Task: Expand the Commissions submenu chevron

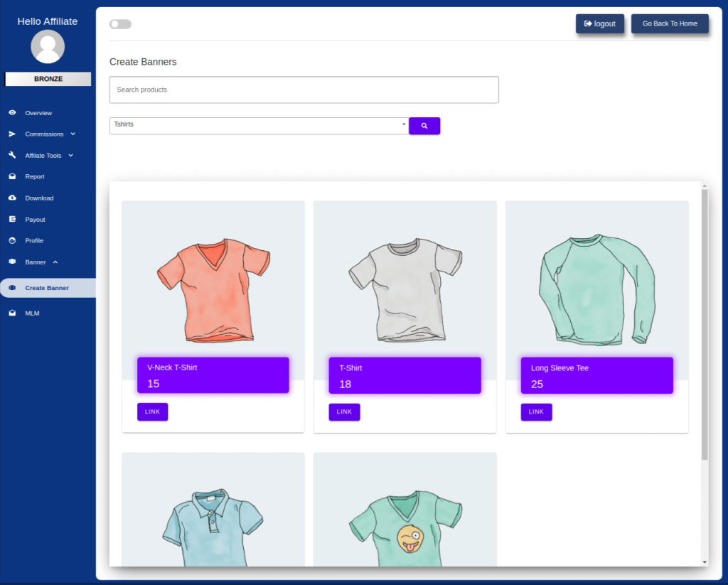Action: [73, 134]
